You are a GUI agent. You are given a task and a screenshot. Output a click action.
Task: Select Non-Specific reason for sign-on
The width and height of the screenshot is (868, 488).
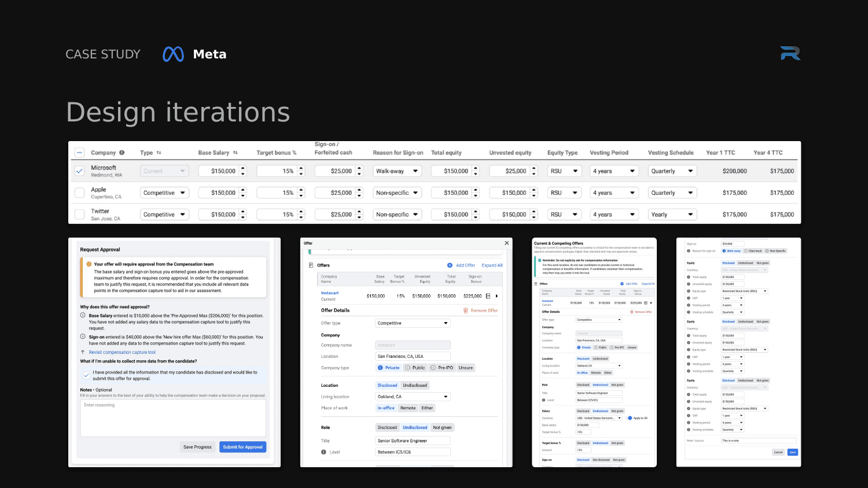pos(775,251)
